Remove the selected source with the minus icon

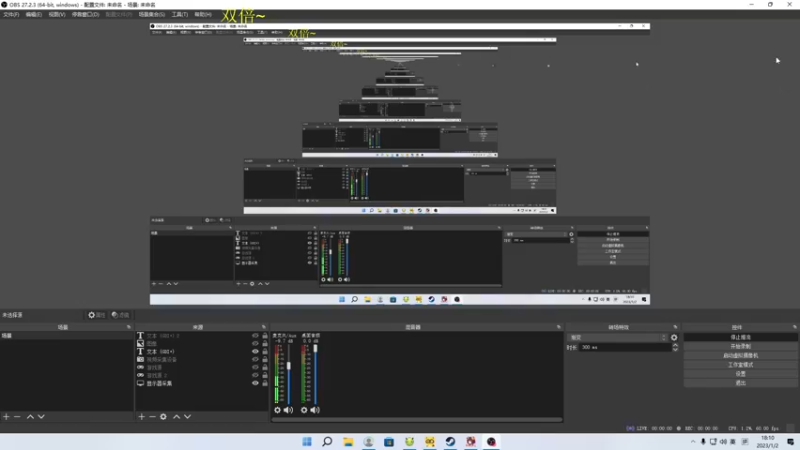[x=152, y=417]
